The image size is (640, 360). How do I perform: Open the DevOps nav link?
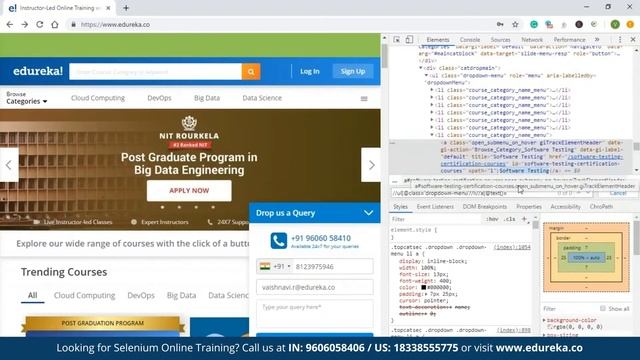point(159,98)
